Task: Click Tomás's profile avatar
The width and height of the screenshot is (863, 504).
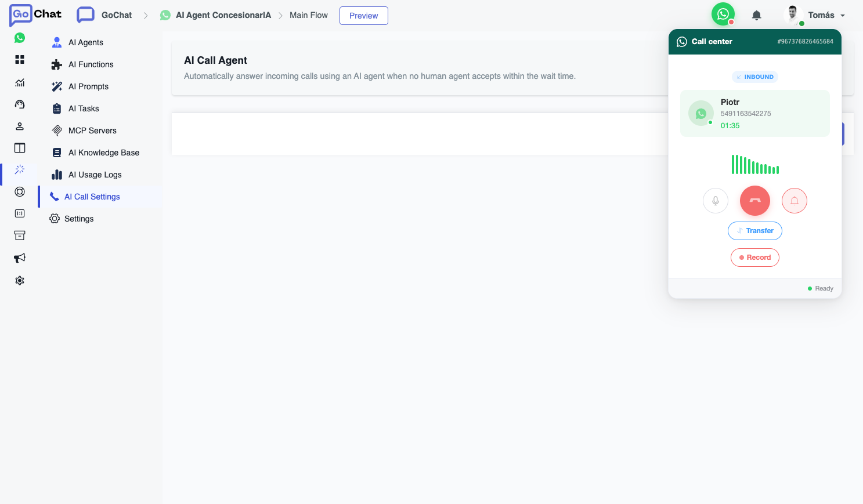Action: pos(793,15)
